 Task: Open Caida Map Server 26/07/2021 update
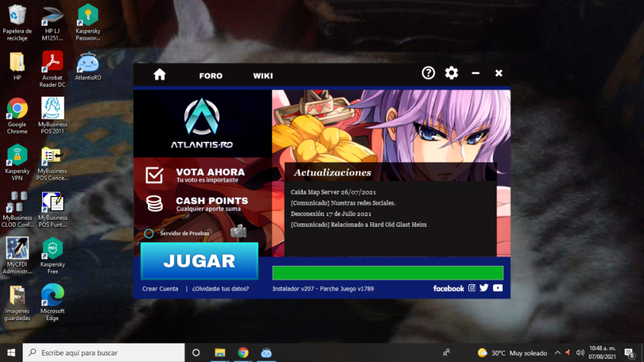(x=334, y=192)
